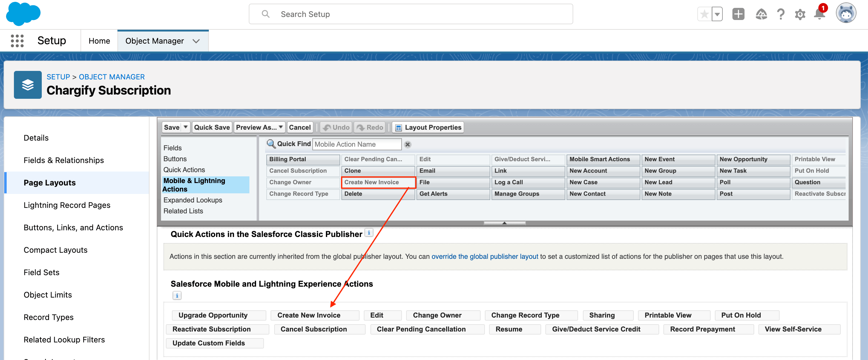The width and height of the screenshot is (868, 360).
Task: Click the notifications bell icon
Action: pos(819,14)
